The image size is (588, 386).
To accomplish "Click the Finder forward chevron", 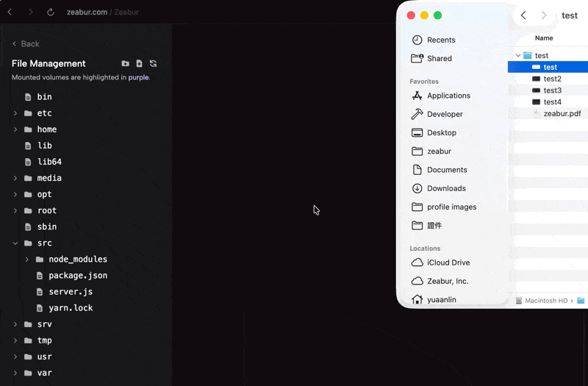I will pos(544,15).
